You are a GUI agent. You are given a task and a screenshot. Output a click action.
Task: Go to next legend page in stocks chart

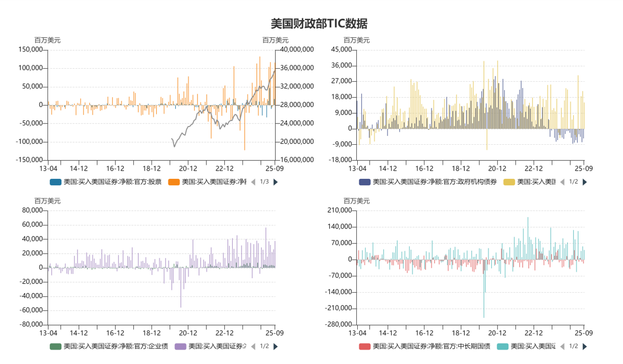coord(276,182)
